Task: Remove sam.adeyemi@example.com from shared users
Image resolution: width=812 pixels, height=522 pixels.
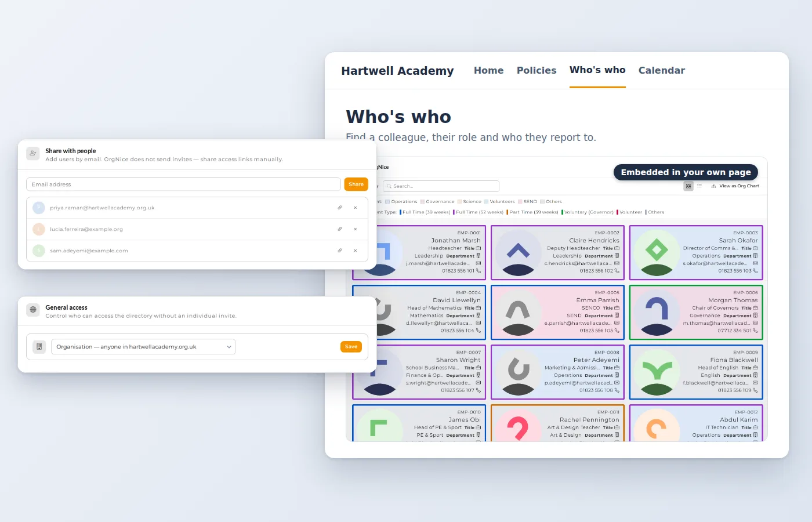Action: pos(356,251)
